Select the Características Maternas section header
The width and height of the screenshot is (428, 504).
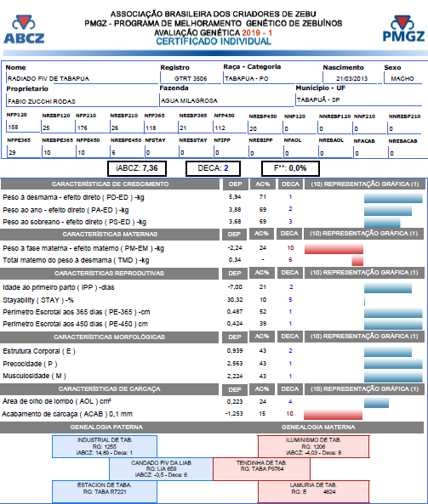(x=110, y=234)
